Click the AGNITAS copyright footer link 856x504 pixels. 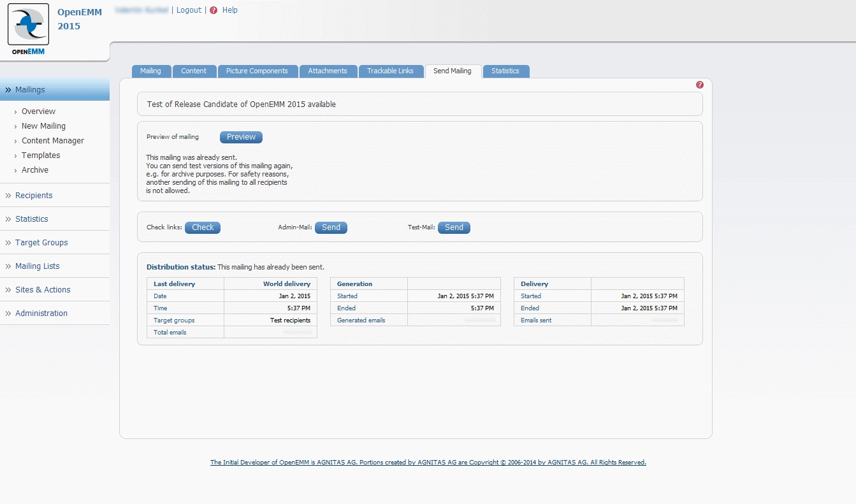tap(428, 463)
